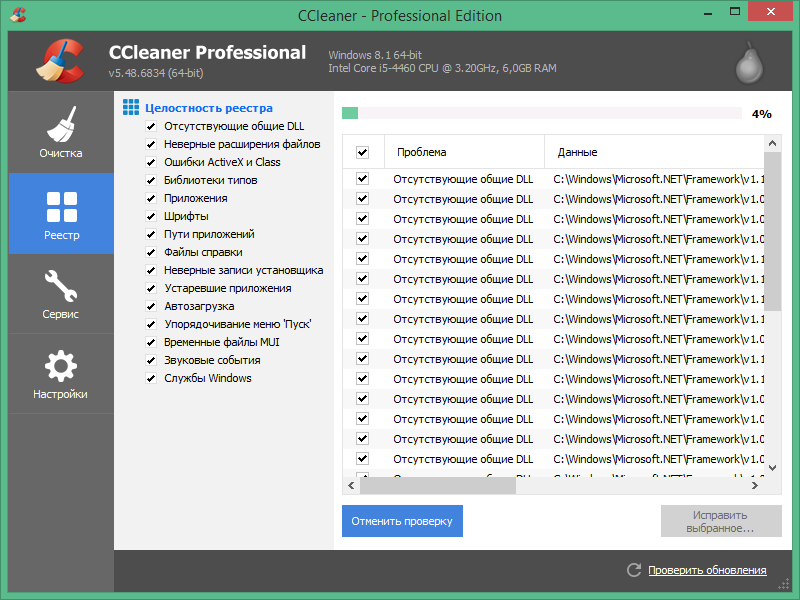Uncheck Отсутствующие общие DLL option

pyautogui.click(x=151, y=126)
